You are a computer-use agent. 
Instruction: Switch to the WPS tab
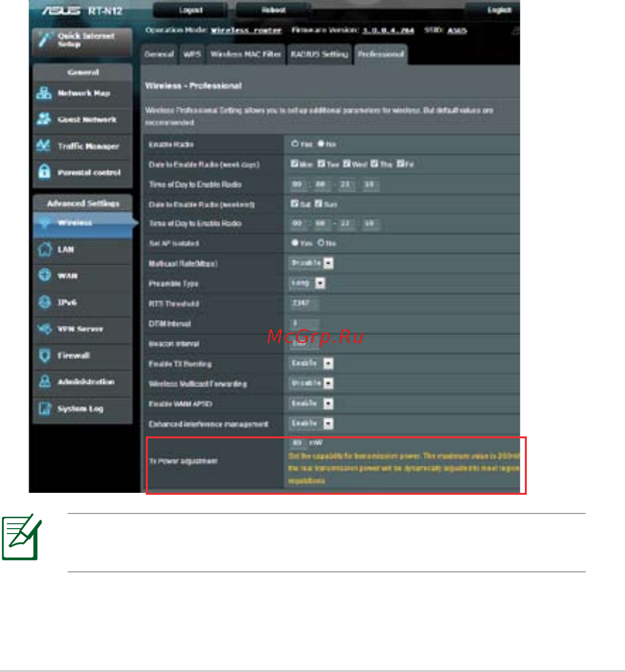(x=192, y=54)
